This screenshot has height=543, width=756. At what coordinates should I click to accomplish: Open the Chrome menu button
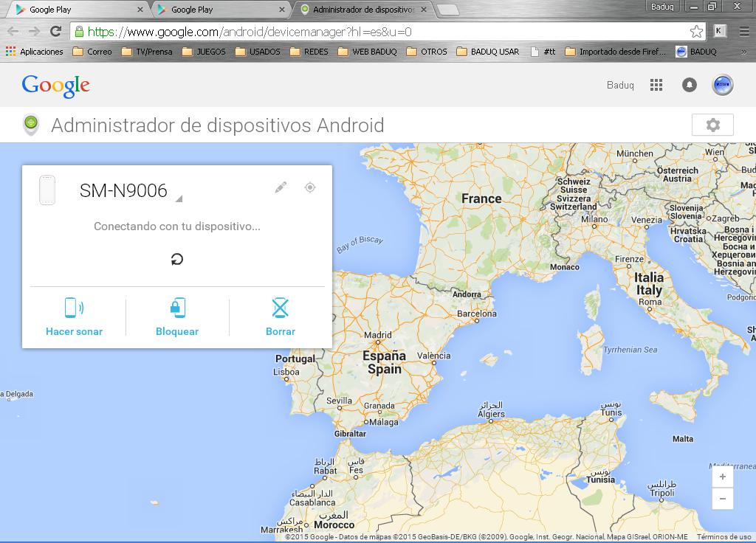click(744, 32)
